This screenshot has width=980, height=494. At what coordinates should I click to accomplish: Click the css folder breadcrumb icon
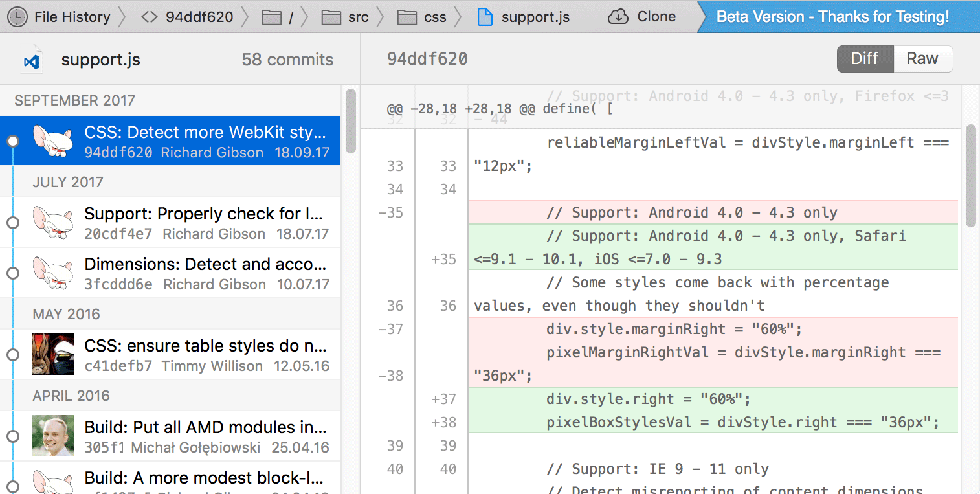tap(407, 17)
